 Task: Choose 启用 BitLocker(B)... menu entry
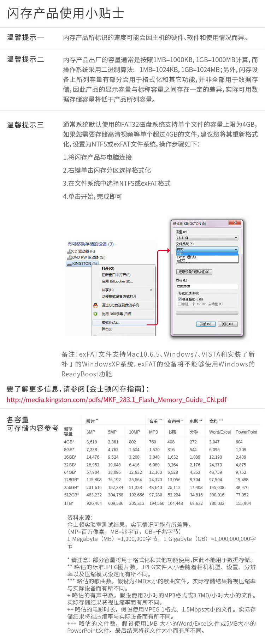tap(117, 281)
